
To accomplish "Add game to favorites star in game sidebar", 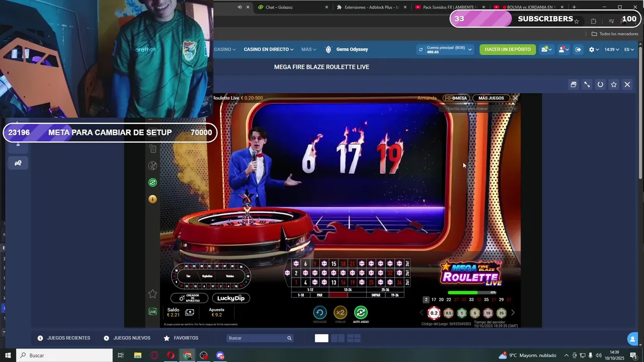I will 153,294.
